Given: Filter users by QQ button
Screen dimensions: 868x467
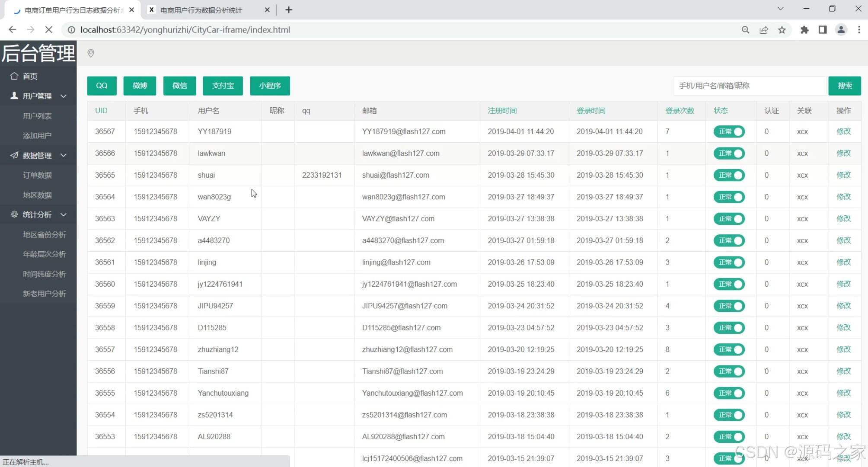Looking at the screenshot, I should click(102, 86).
